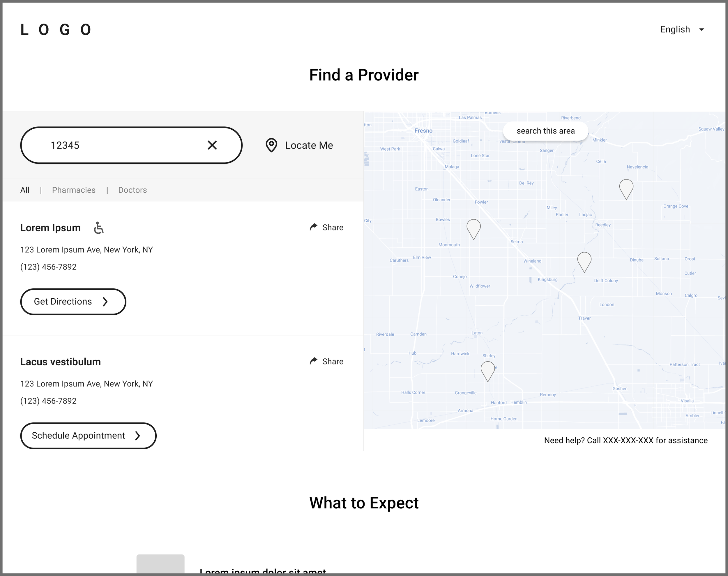Image resolution: width=728 pixels, height=576 pixels.
Task: Click chevron on Schedule Appointment button
Action: coord(137,436)
